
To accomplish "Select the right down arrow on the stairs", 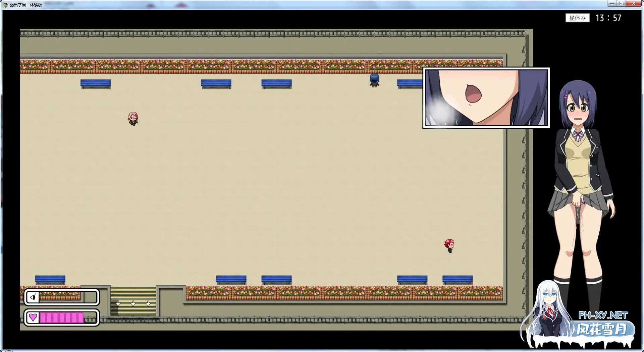I will click(148, 303).
